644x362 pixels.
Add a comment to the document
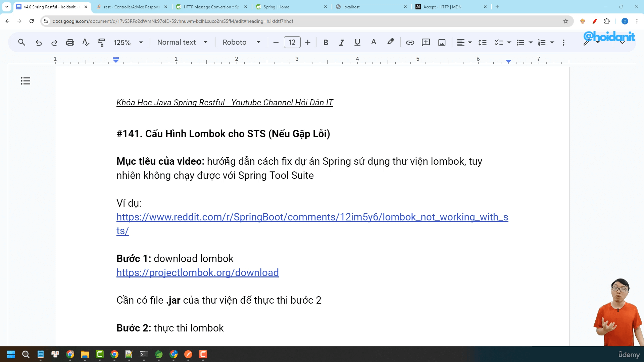pos(426,43)
